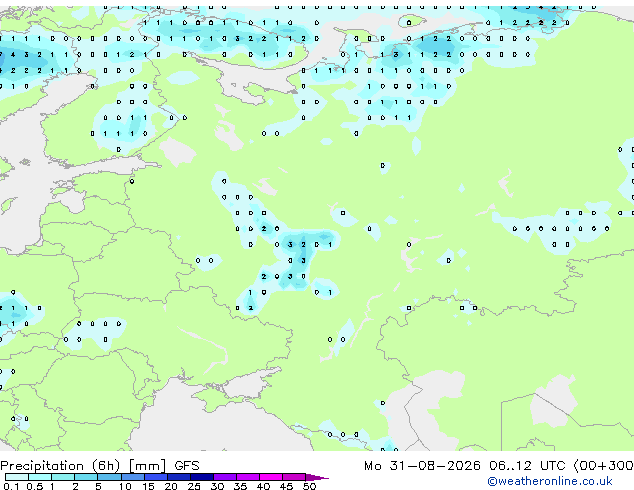Click the legend label '50'
Viewport: 634px width, 490px height.
[x=309, y=486]
